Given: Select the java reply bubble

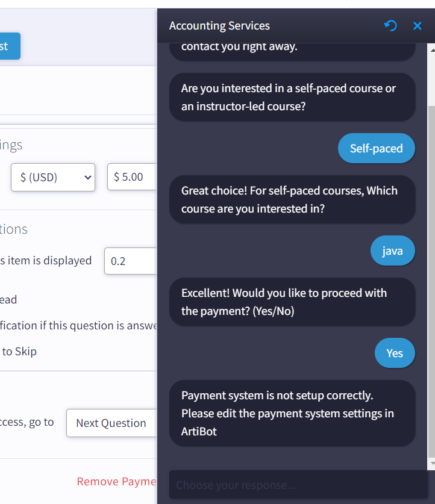Looking at the screenshot, I should [393, 250].
